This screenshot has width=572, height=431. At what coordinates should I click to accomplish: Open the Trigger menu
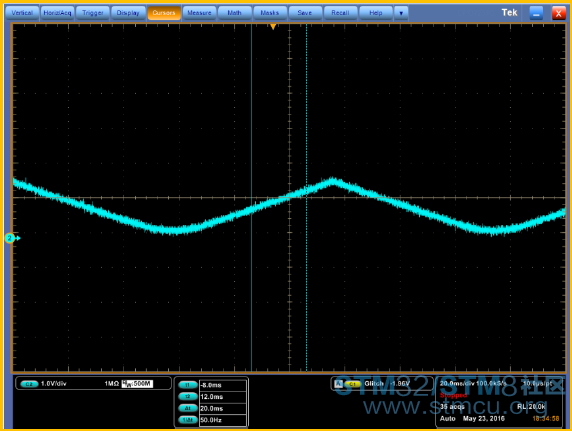[x=93, y=13]
